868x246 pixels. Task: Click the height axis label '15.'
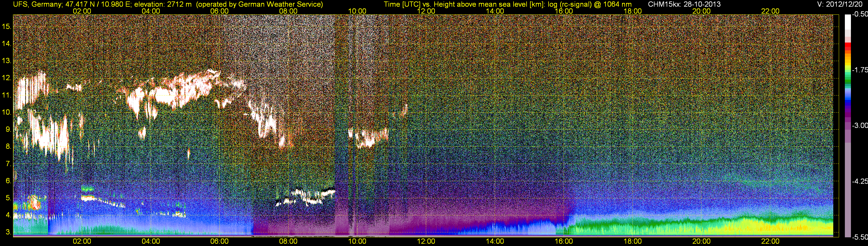coord(7,26)
